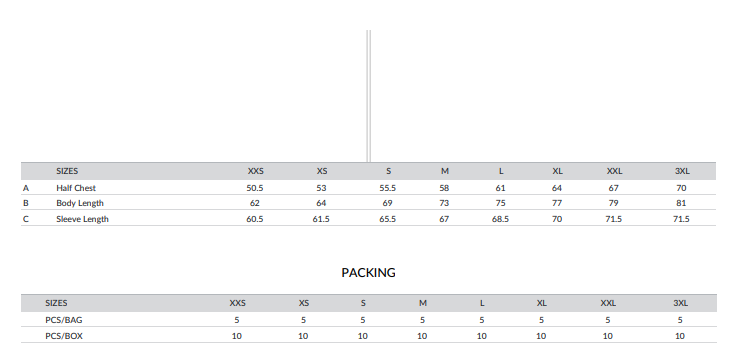Select the Body Length row label
This screenshot has height=360, width=749.
click(80, 203)
